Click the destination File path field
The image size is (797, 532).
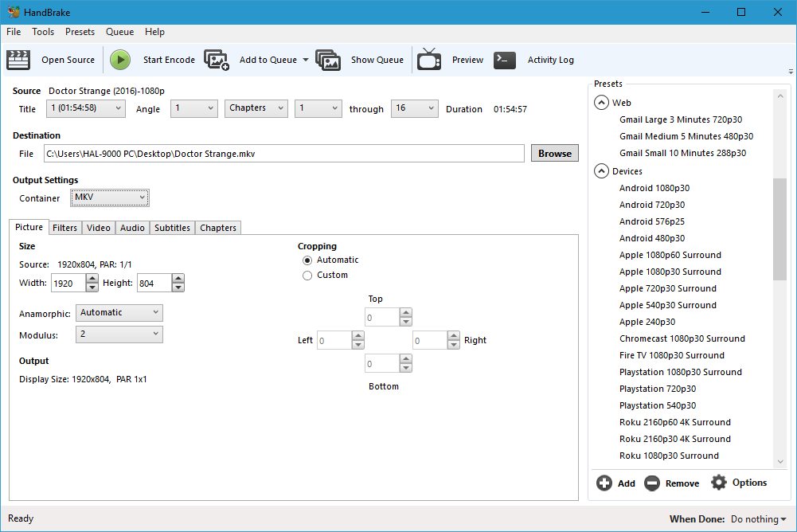click(283, 154)
